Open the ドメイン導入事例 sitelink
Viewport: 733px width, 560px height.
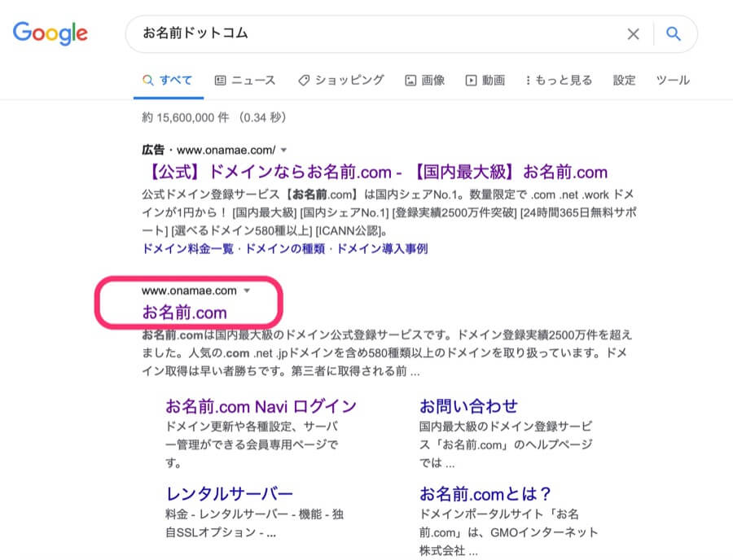pyautogui.click(x=382, y=248)
